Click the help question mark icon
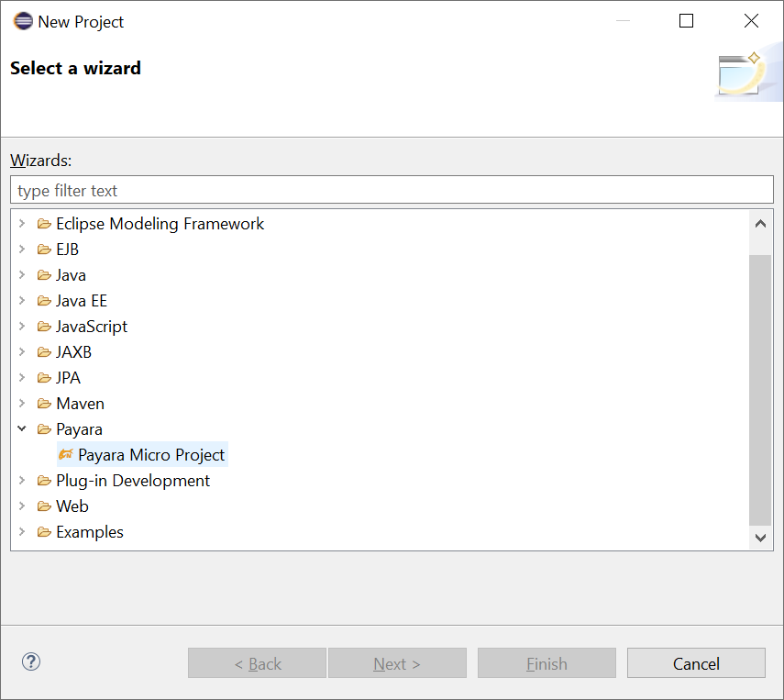Screen dimensions: 784x700 pos(31,661)
